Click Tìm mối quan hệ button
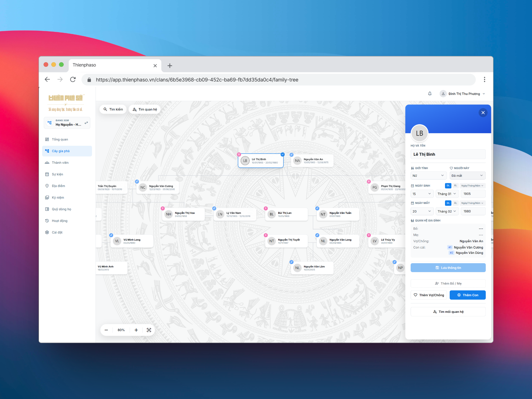This screenshot has height=399, width=532. click(448, 312)
